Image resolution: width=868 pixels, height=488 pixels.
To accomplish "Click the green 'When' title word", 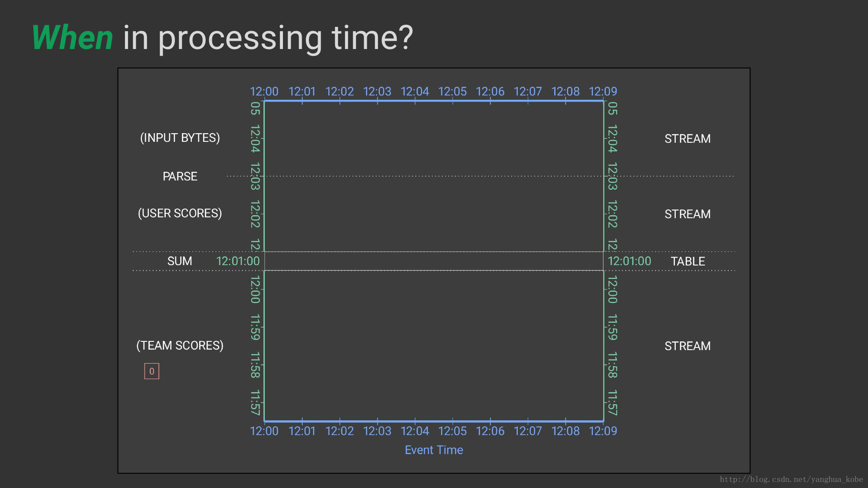I will click(x=72, y=38).
